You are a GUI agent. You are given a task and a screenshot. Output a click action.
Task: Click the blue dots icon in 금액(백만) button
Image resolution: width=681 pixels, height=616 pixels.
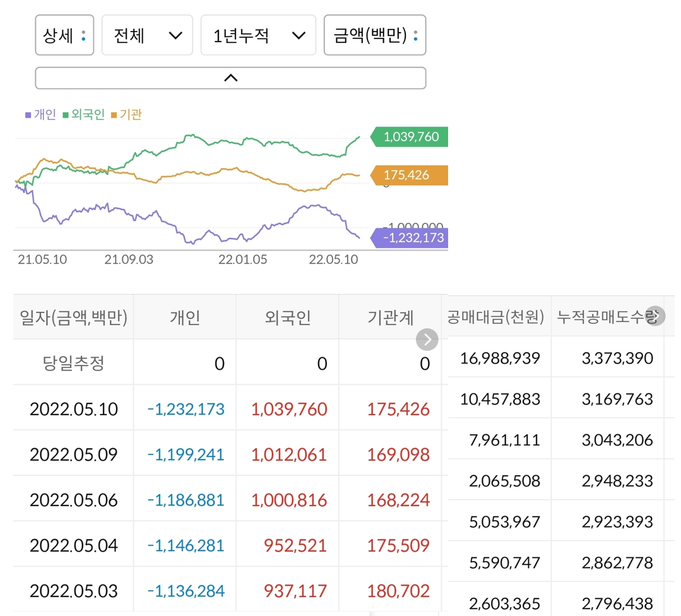[x=415, y=35]
